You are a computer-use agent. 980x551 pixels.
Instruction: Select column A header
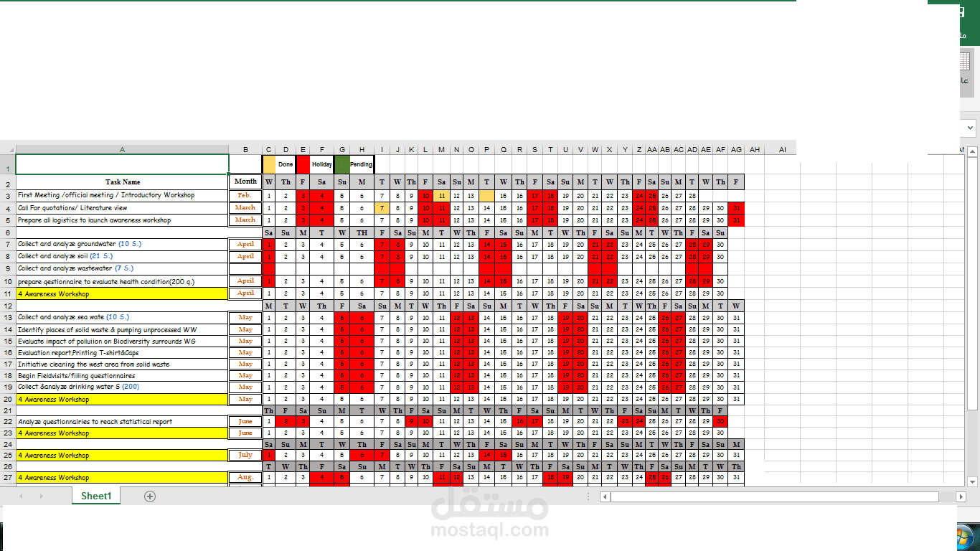click(x=122, y=149)
